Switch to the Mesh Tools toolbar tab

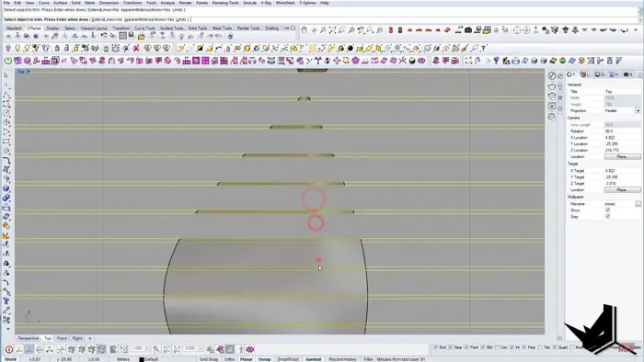coord(223,28)
